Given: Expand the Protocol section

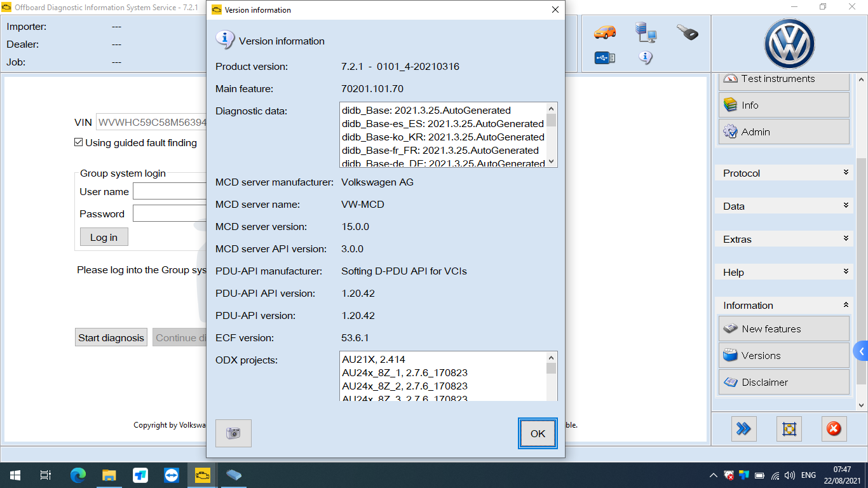Looking at the screenshot, I should tap(783, 173).
